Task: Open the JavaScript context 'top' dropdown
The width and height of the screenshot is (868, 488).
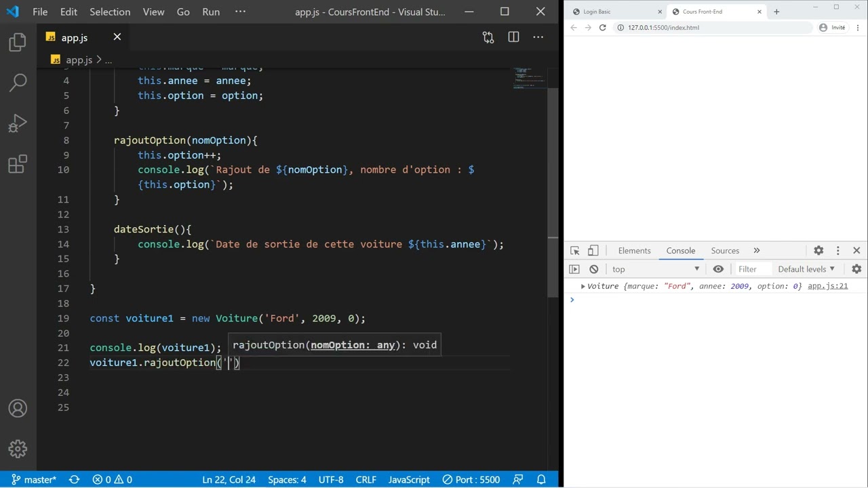Action: (656, 269)
